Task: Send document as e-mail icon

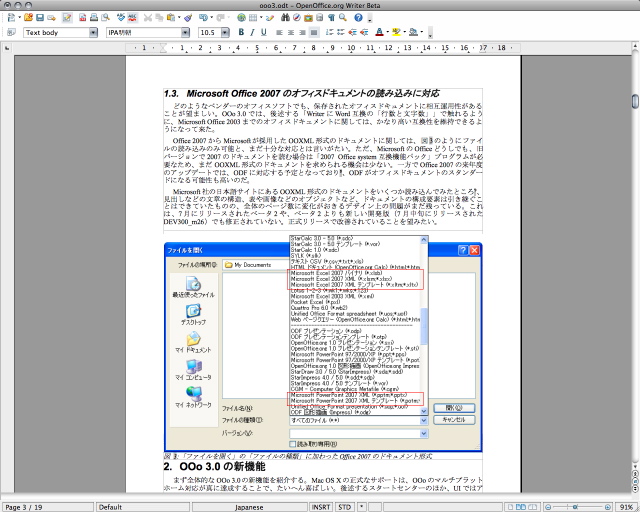Action: (51, 18)
